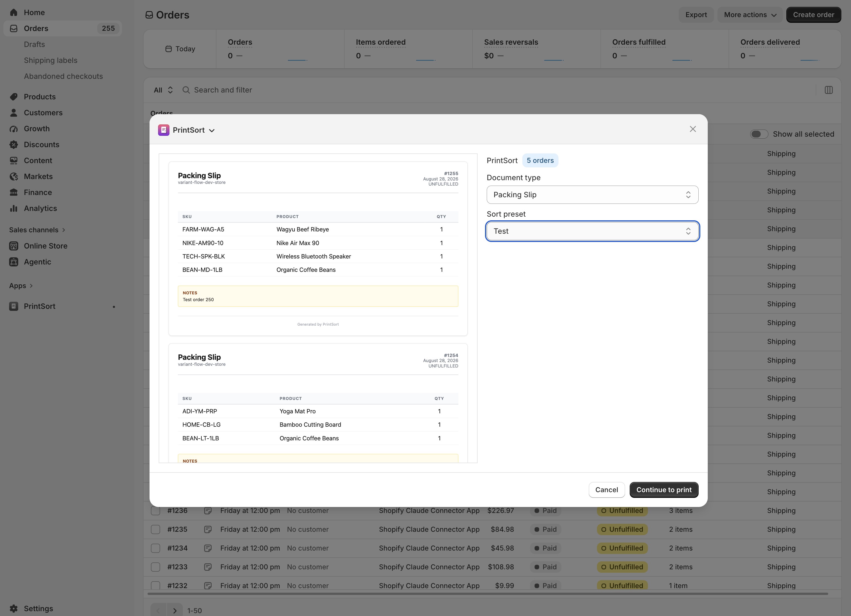Click the Today date filter

pyautogui.click(x=180, y=49)
